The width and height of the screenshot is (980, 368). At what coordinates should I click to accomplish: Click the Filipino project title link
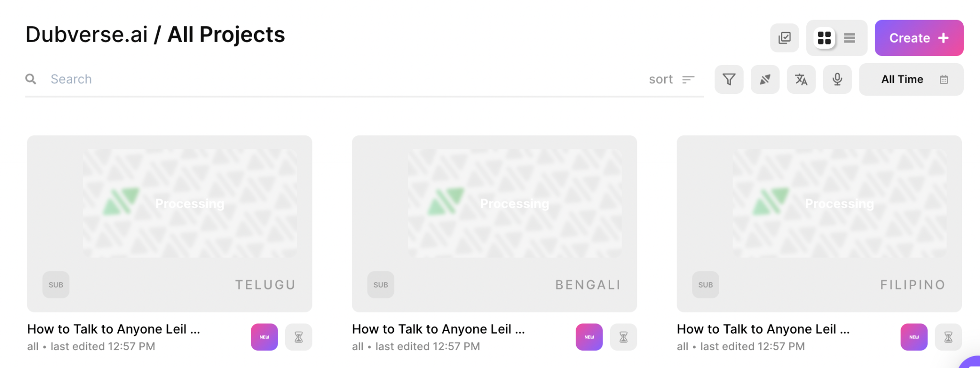(x=763, y=329)
